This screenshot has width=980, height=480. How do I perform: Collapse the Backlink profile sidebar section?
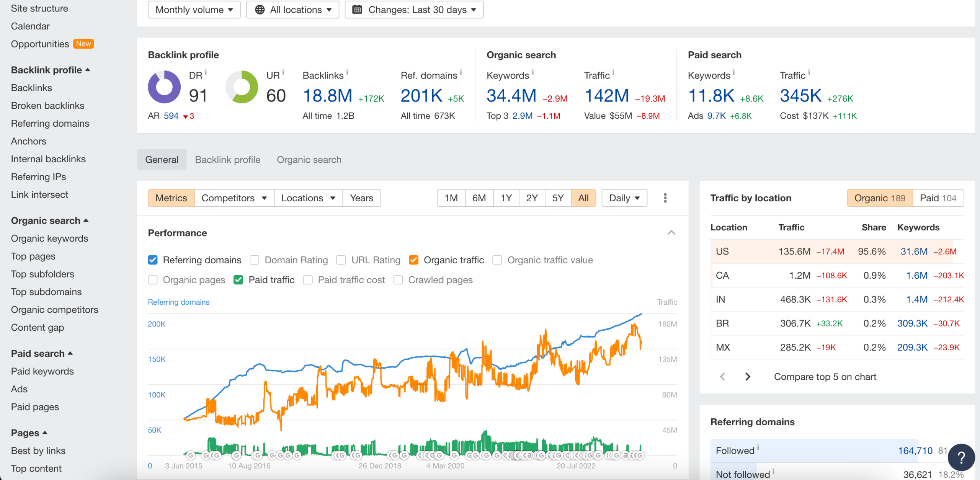click(x=51, y=70)
